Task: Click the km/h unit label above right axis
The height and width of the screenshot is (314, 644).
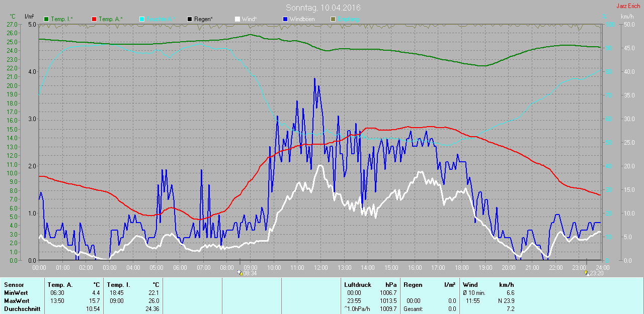Action: pyautogui.click(x=627, y=17)
